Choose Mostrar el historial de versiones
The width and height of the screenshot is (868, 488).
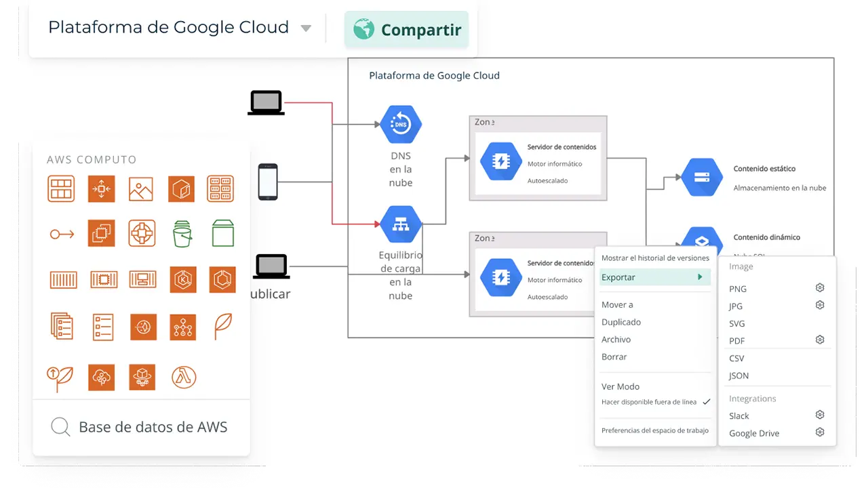(656, 258)
